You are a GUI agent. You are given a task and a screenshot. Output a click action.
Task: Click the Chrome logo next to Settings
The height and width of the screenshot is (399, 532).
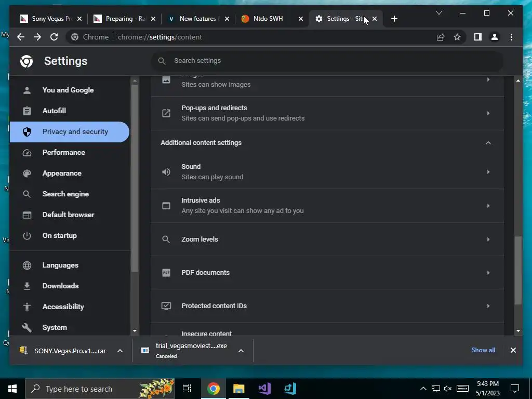coord(26,61)
